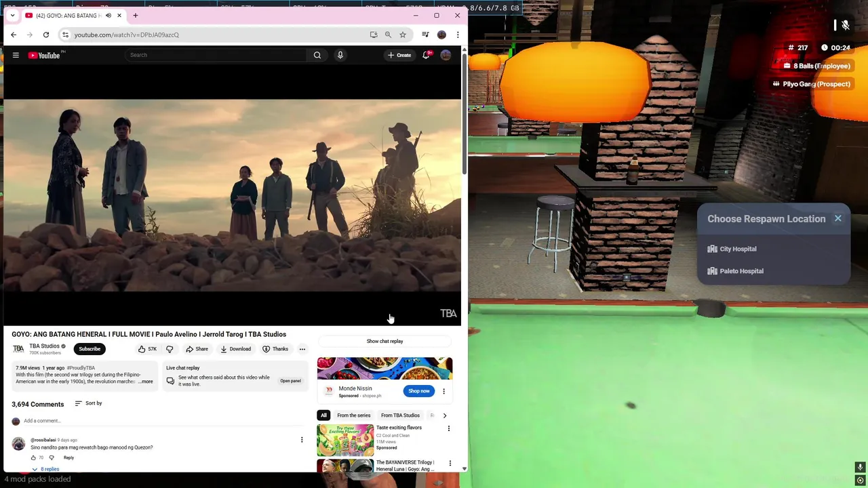The height and width of the screenshot is (488, 868).
Task: Close the Choose Respawn Location dialog
Action: point(838,218)
